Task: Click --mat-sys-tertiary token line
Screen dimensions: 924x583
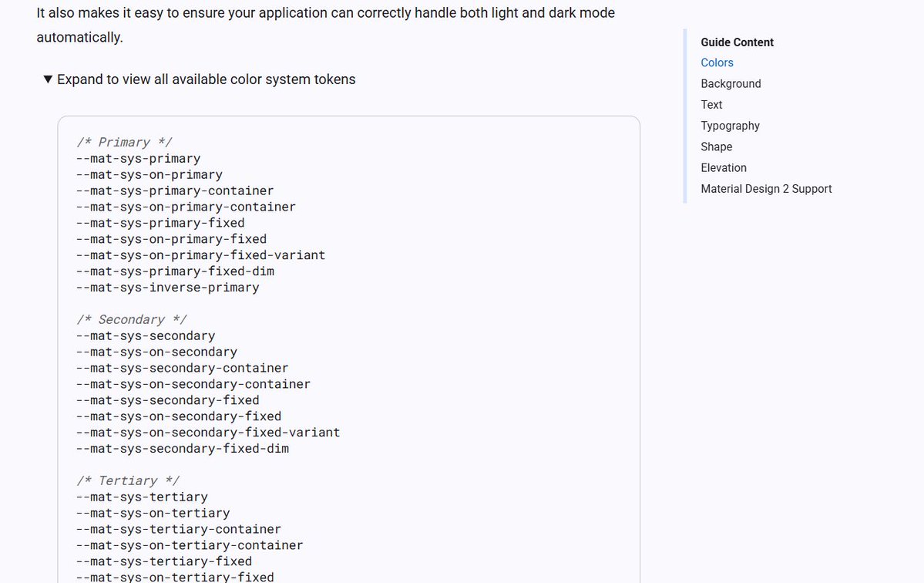Action: [x=142, y=497]
